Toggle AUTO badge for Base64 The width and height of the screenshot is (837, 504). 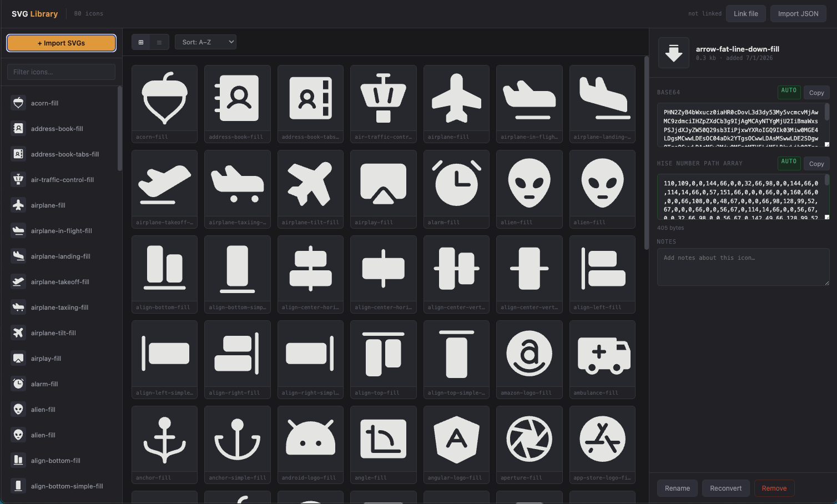789,92
